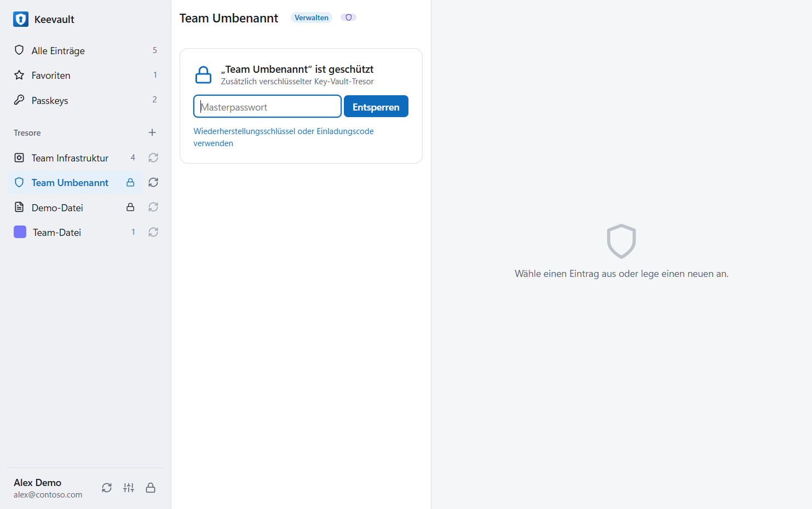Focus the Masterpasswort input field
Viewport: 812px width, 509px height.
[x=267, y=106]
